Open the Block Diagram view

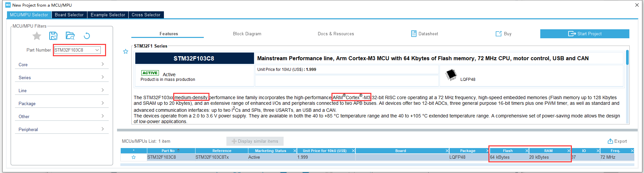(x=247, y=34)
